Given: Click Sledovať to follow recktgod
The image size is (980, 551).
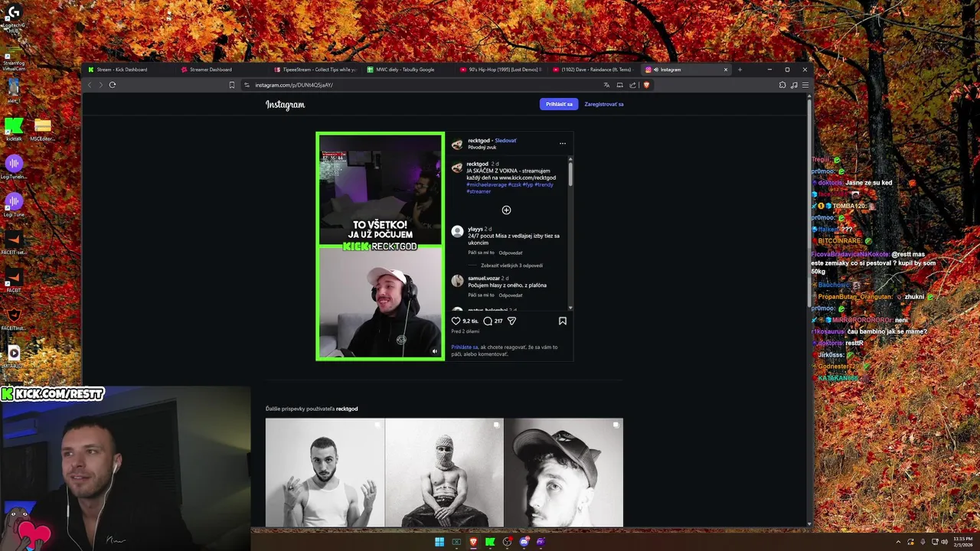Looking at the screenshot, I should [x=505, y=141].
